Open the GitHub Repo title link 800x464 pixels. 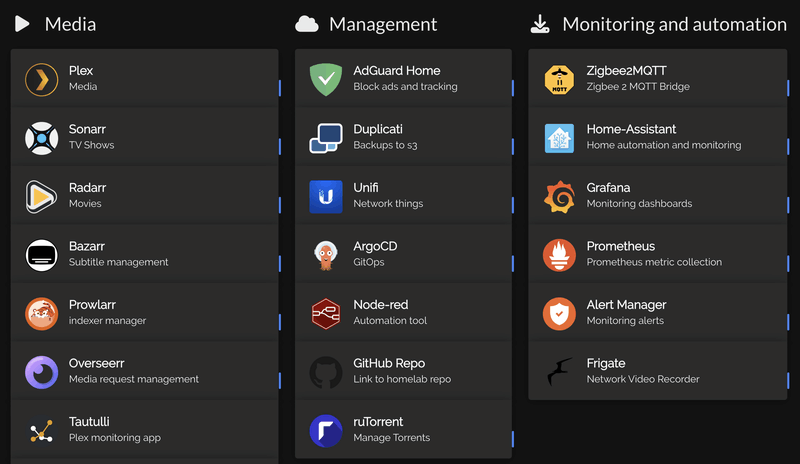[389, 363]
